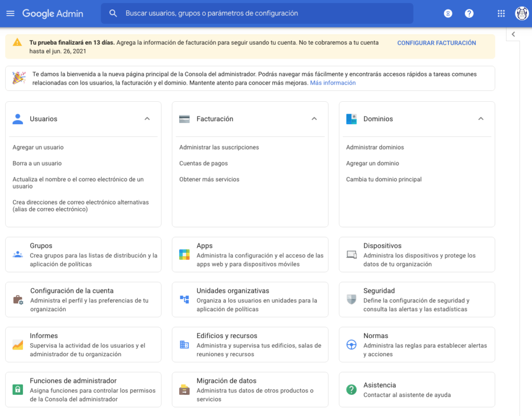
Task: Click CONFIGURAR FACTURACIÓN
Action: 436,43
